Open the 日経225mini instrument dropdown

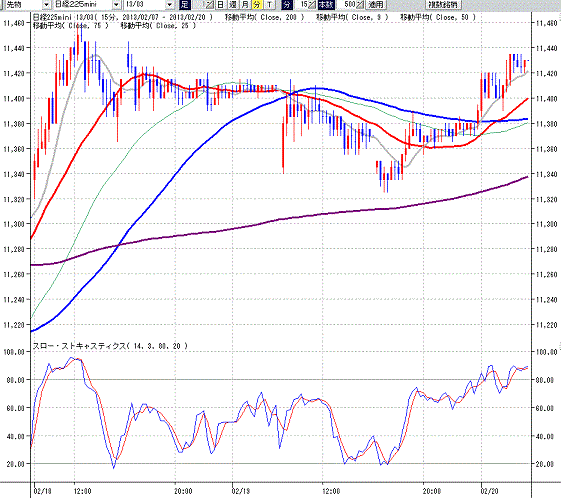(117, 5)
